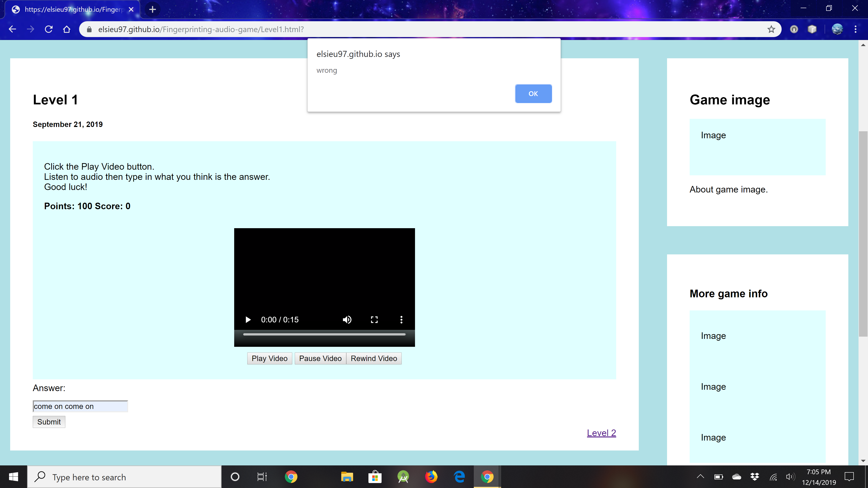The width and height of the screenshot is (868, 488).
Task: Click the Earth profile avatar icon
Action: (837, 29)
